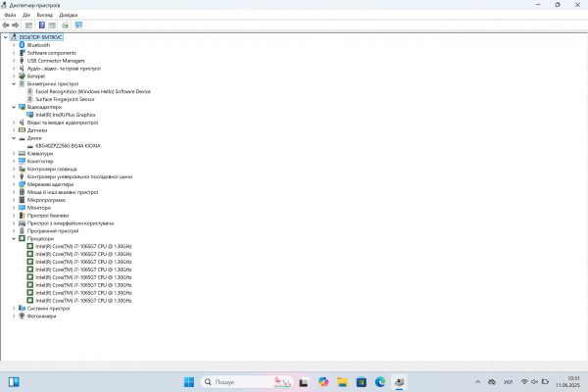Click the Мікропрограма chip icon
The height and width of the screenshot is (392, 588).
coord(22,200)
